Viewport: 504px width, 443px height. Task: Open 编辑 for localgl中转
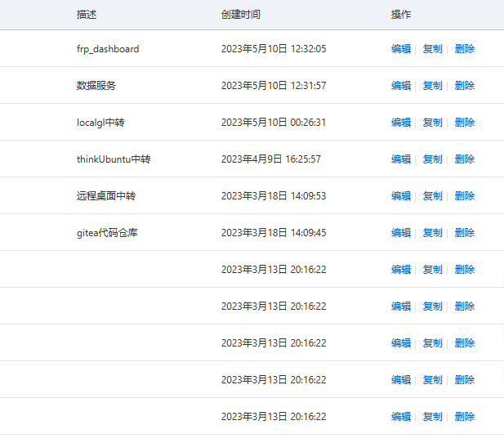tap(400, 123)
